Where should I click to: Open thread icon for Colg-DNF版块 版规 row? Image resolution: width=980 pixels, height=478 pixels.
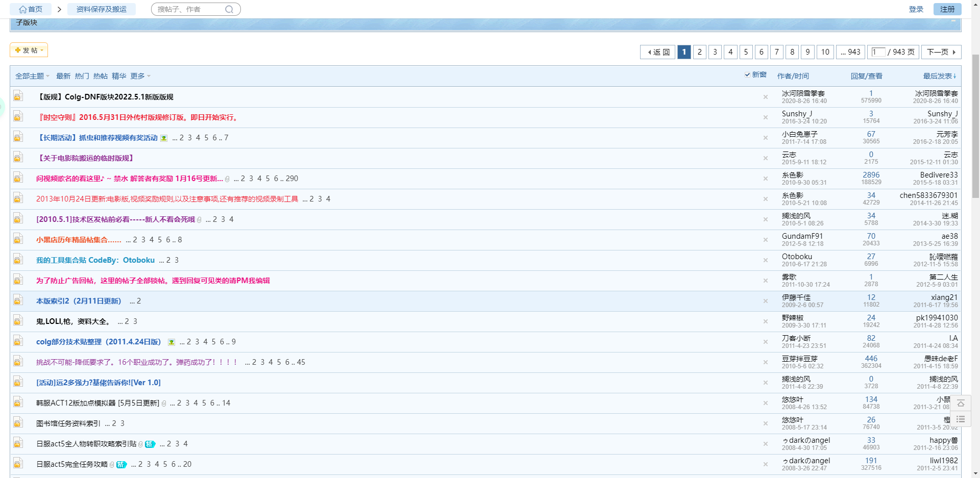(x=18, y=96)
